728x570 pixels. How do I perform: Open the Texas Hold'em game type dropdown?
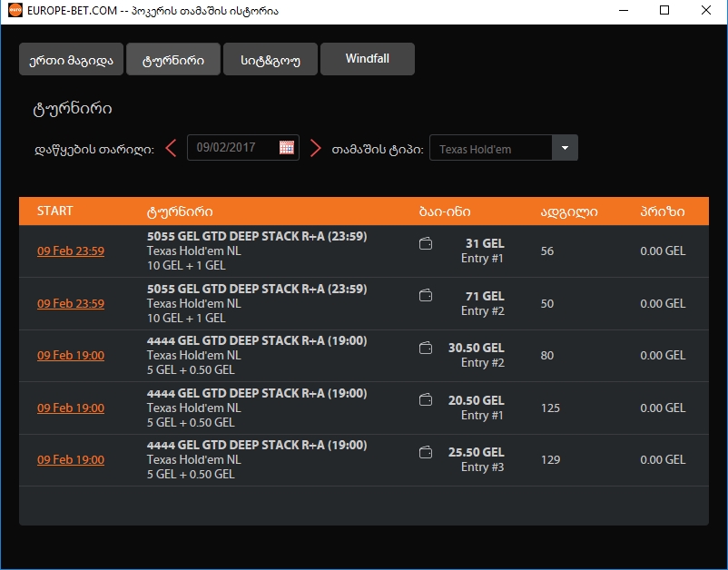(495, 147)
